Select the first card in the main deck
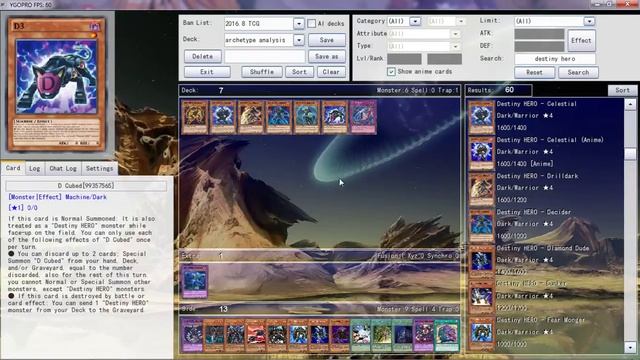This screenshot has width=640, height=360. pos(195,117)
